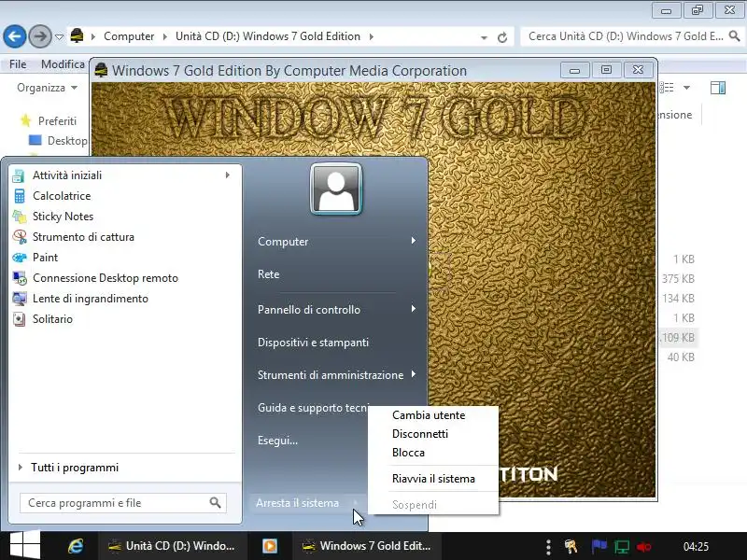Select Preferiti in navigation pane

(x=57, y=121)
